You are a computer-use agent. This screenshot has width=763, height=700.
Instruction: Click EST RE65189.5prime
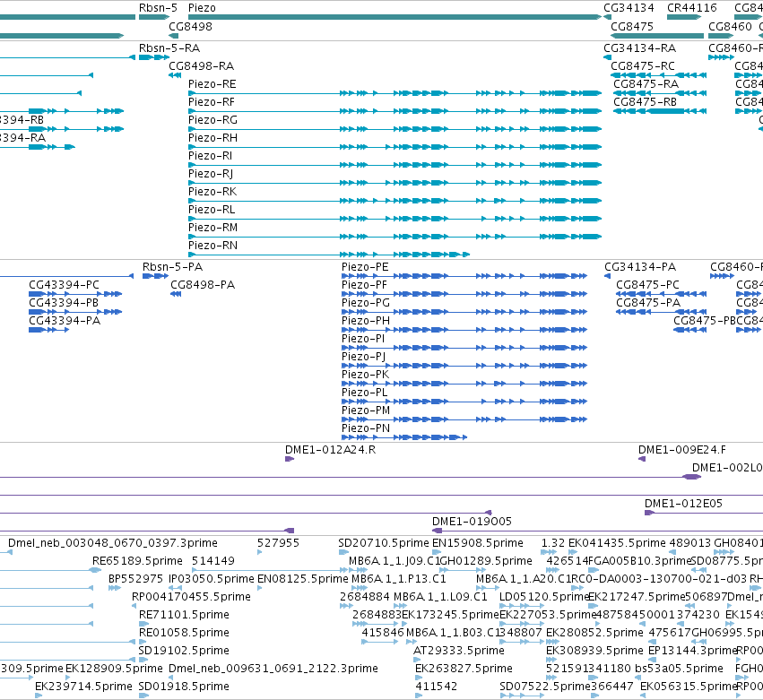(137, 561)
